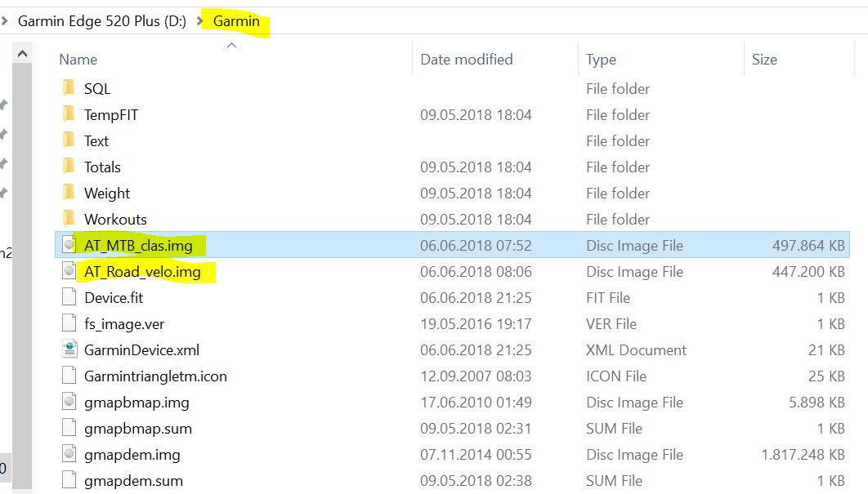Select file name gmapdem.img
The image size is (868, 494).
click(x=132, y=455)
